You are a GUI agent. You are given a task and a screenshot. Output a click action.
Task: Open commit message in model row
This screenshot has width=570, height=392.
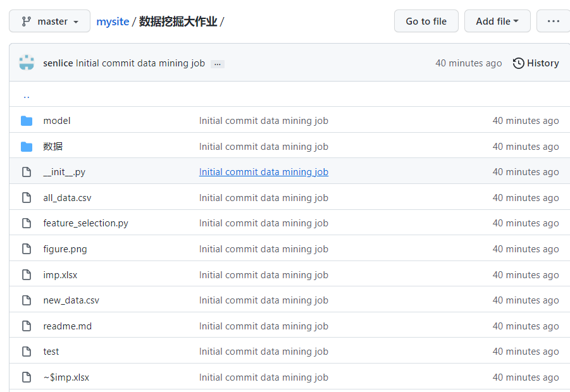coord(264,121)
